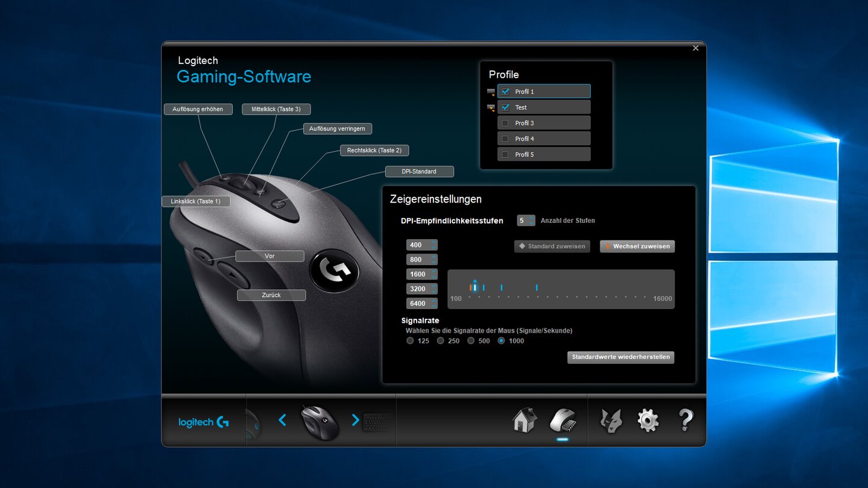868x488 pixels.
Task: Open the Overwolf wolf-head icon
Action: coord(611,420)
